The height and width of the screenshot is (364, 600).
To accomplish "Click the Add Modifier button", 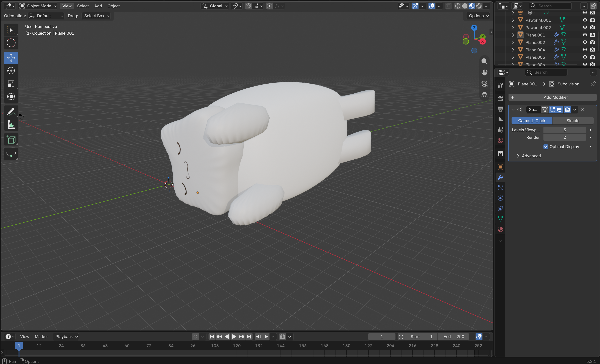I will coord(553,97).
